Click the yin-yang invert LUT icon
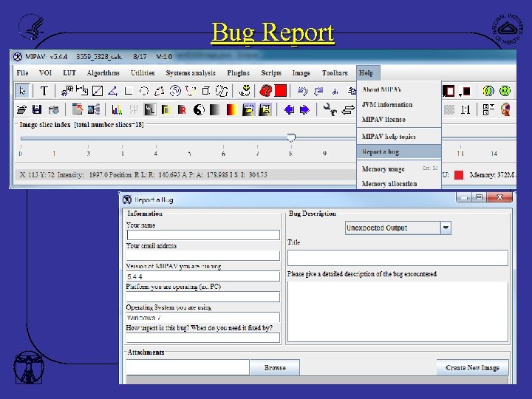This screenshot has height=399, width=532. [199, 109]
